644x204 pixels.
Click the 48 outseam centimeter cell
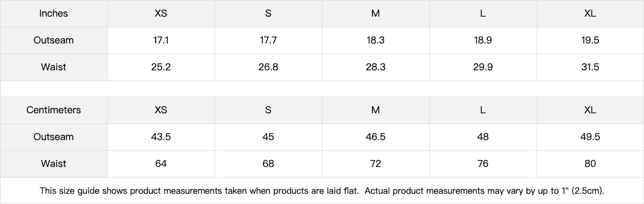(483, 137)
